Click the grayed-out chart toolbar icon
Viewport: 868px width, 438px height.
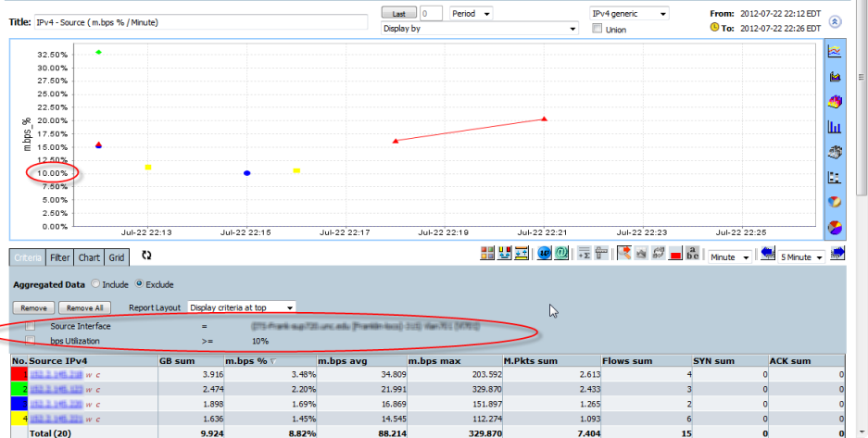pyautogui.click(x=641, y=254)
